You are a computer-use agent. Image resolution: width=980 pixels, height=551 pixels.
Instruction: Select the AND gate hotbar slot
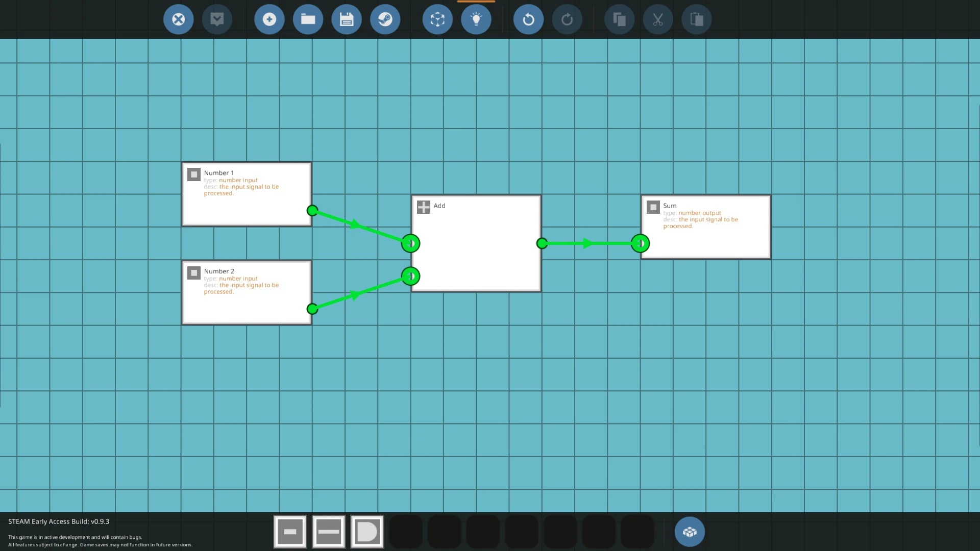point(367,532)
